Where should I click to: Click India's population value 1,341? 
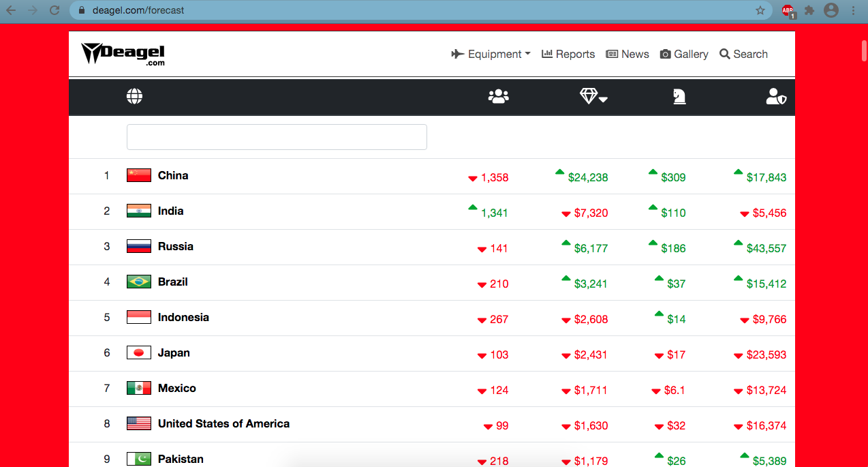click(495, 213)
